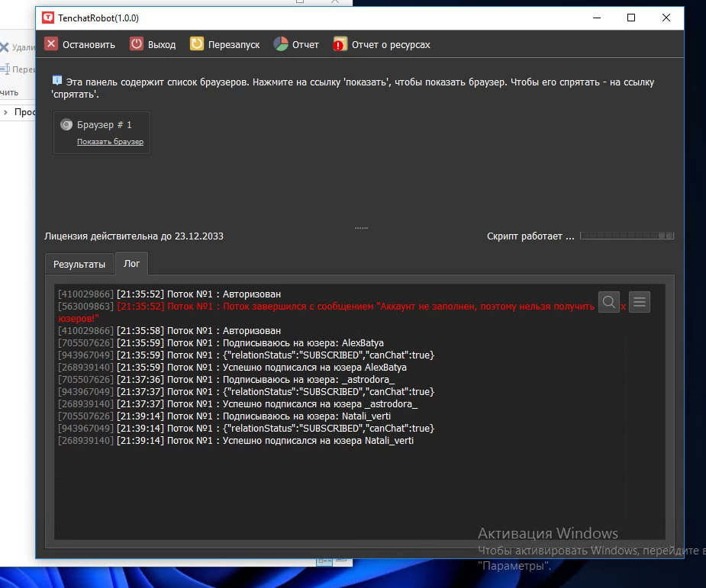Viewport: 706px width, 588px height.
Task: Select the Браузер # 1 browser icon
Action: (x=66, y=124)
